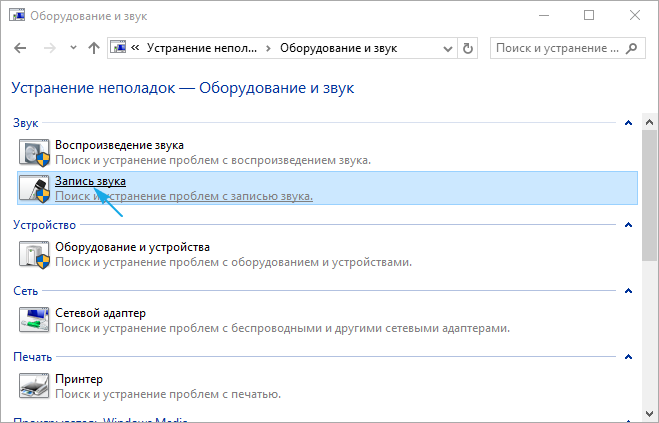Refresh the page with the reload button
659x423 pixels.
(x=469, y=48)
